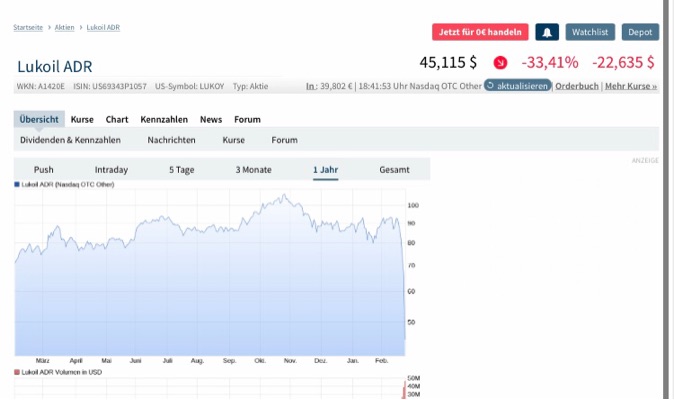Click the -22,635 $ change value
This screenshot has height=400, width=674.
[623, 63]
